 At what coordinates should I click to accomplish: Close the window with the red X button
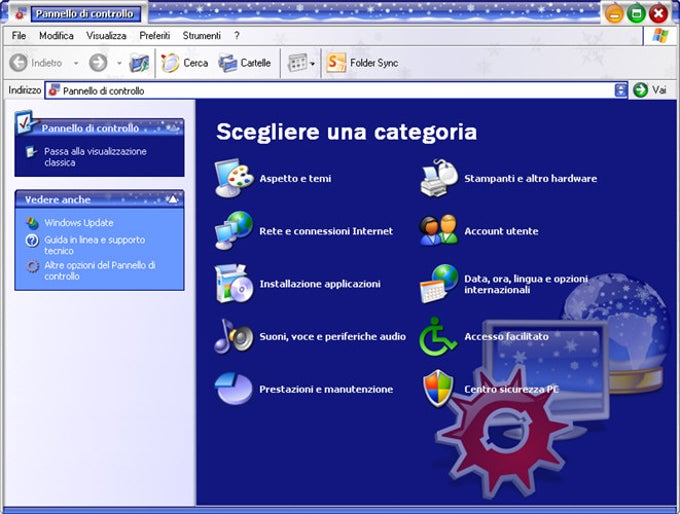click(x=658, y=14)
